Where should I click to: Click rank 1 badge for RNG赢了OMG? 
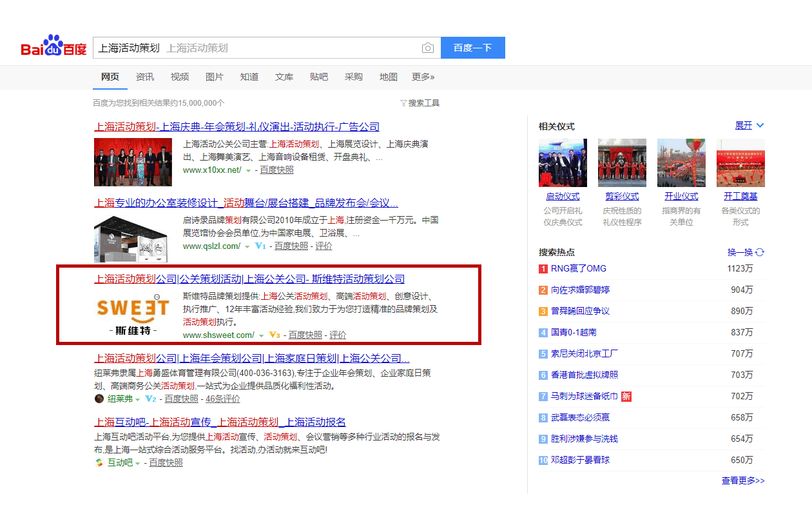tap(543, 269)
